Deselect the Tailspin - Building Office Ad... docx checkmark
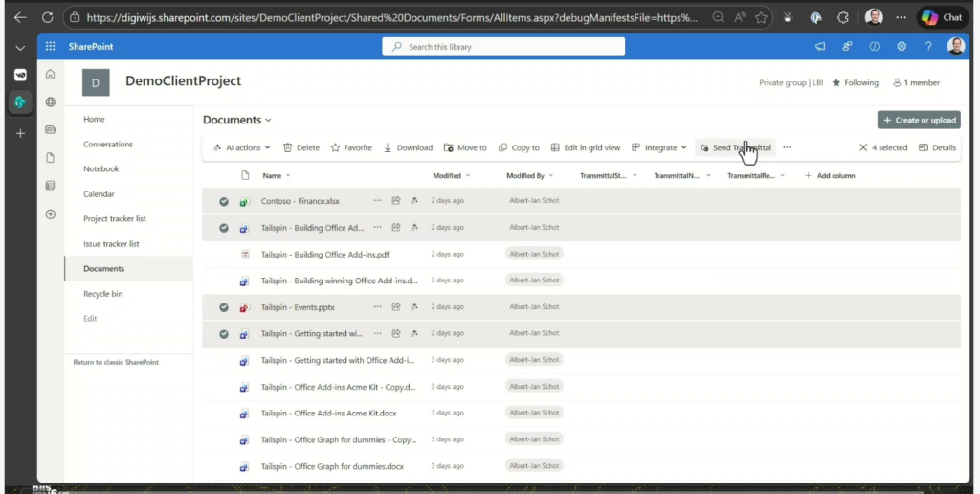980x494 pixels. coord(224,228)
